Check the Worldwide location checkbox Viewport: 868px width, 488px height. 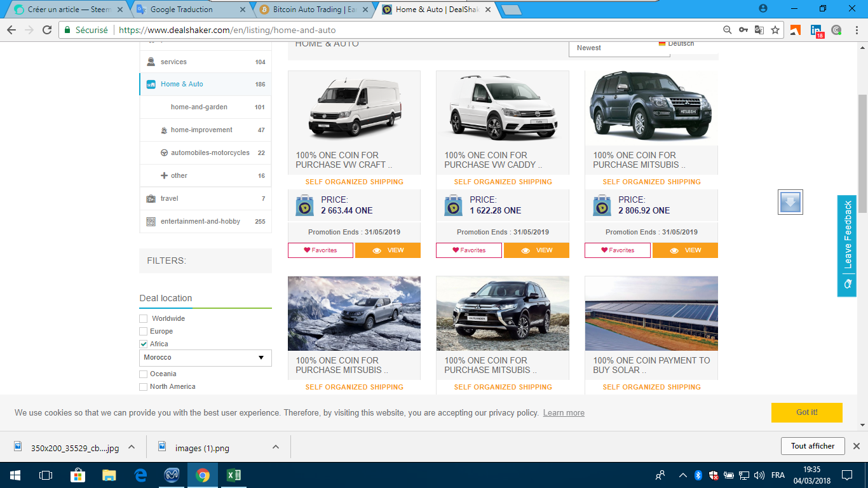(144, 318)
